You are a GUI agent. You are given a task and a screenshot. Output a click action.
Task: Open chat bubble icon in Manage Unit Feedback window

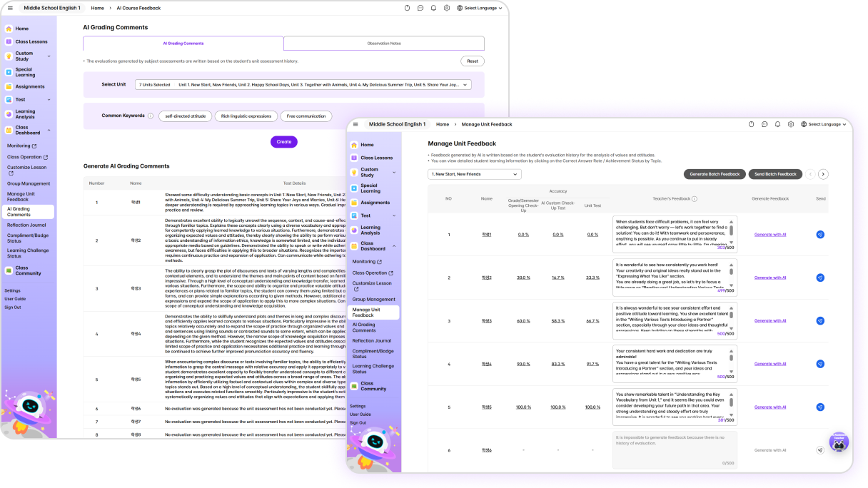click(764, 124)
